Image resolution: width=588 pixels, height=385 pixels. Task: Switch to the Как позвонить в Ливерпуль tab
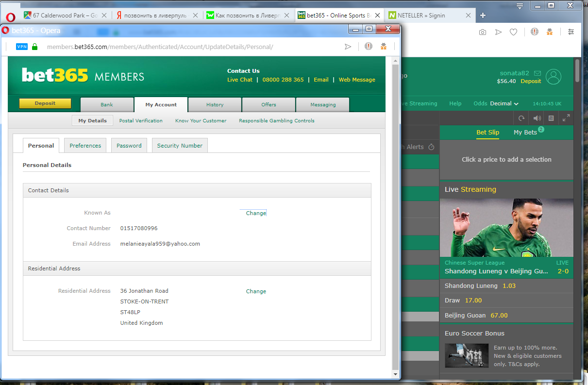[x=248, y=16]
